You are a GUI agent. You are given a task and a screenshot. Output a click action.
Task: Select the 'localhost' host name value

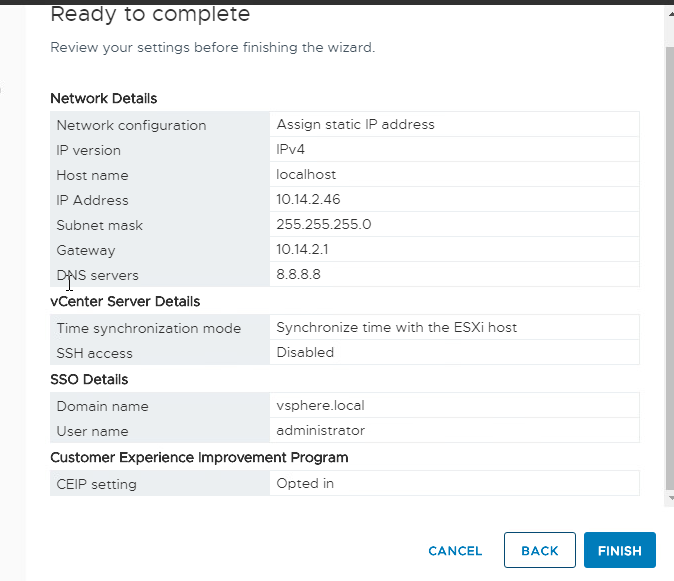(306, 174)
